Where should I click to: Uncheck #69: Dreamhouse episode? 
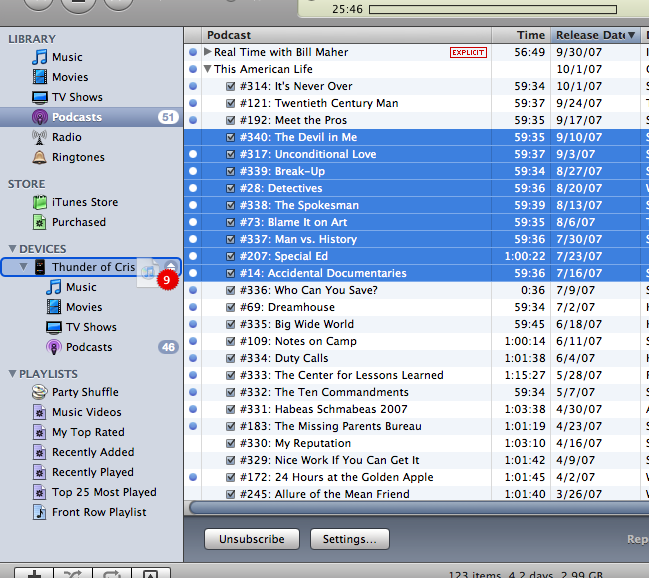tap(231, 307)
